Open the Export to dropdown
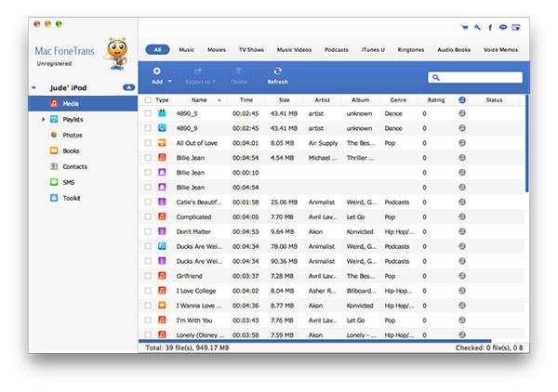The height and width of the screenshot is (392, 558). [200, 75]
